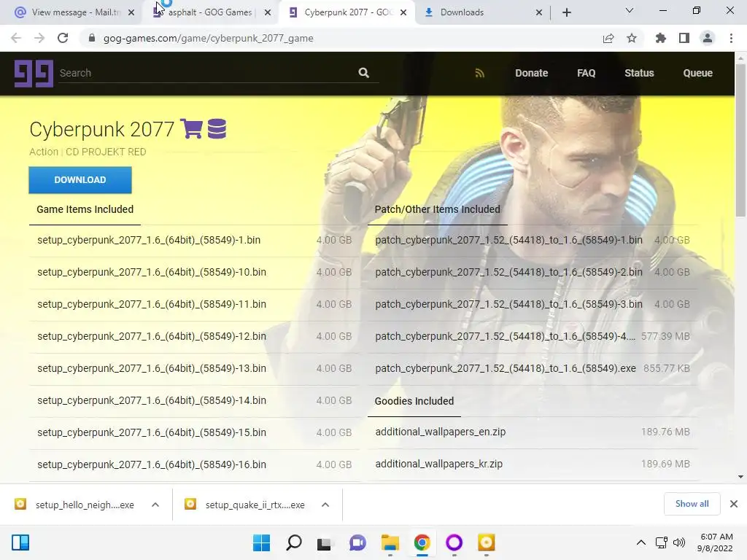Screen dimensions: 747x560
Task: Open the FAQ menu link
Action: [586, 73]
